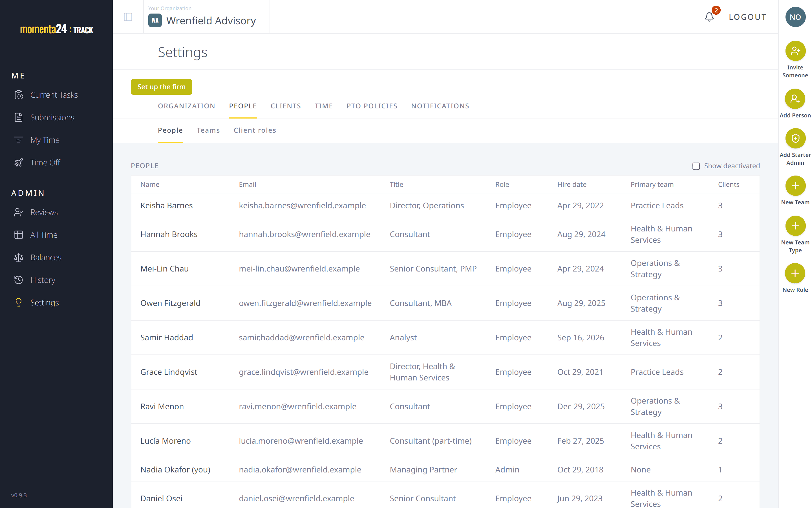
Task: Click Owen Fitzgerald's name
Action: coord(170,303)
